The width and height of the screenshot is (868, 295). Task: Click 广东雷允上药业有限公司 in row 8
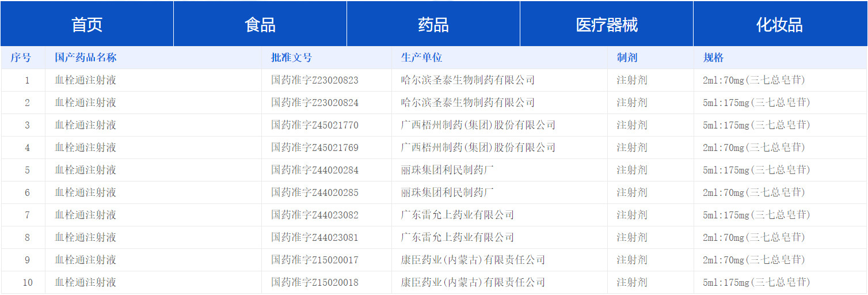click(458, 237)
